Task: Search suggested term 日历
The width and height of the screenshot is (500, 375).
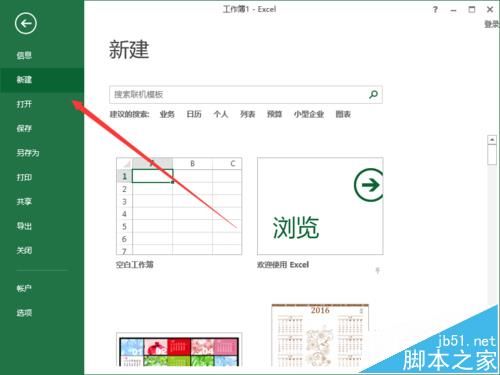Action: click(x=194, y=114)
